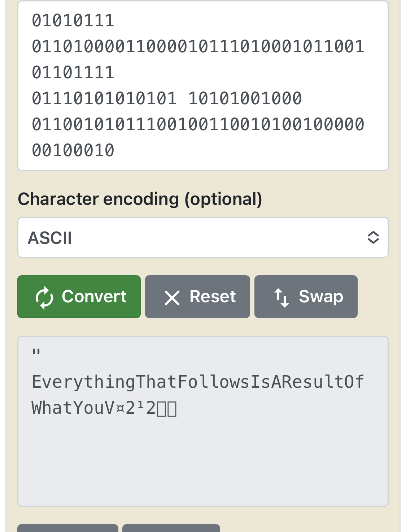The width and height of the screenshot is (406, 532).
Task: Click the chevron arrows of encoding selector
Action: coord(373,237)
